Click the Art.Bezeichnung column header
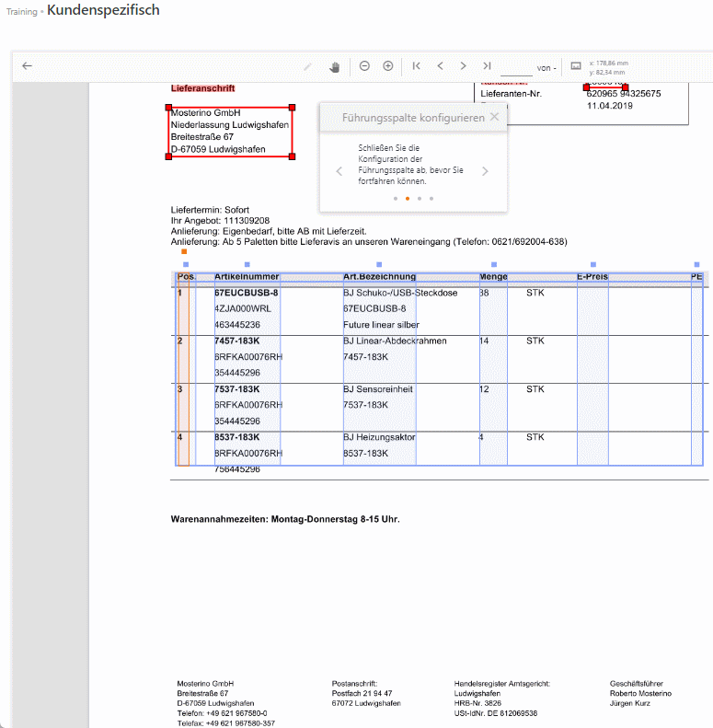The height and width of the screenshot is (728, 713). 379,277
